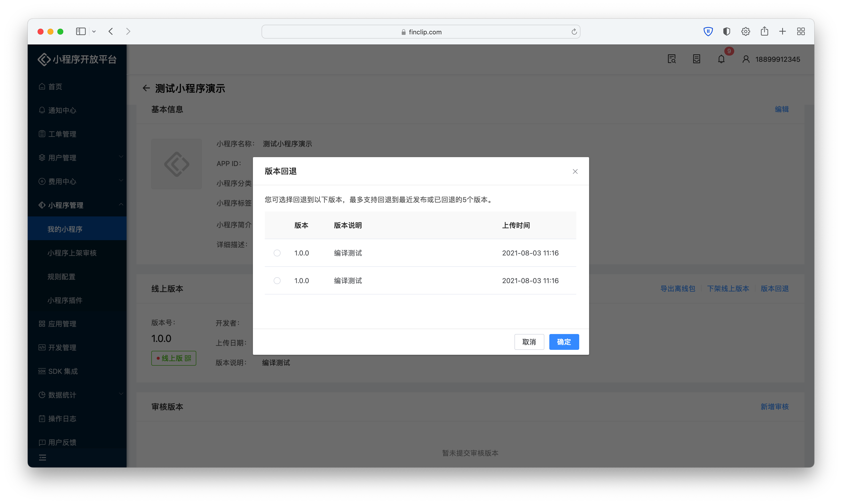Viewport: 842px width, 504px height.
Task: Click the 通知中心 bell icon in sidebar
Action: tap(42, 110)
